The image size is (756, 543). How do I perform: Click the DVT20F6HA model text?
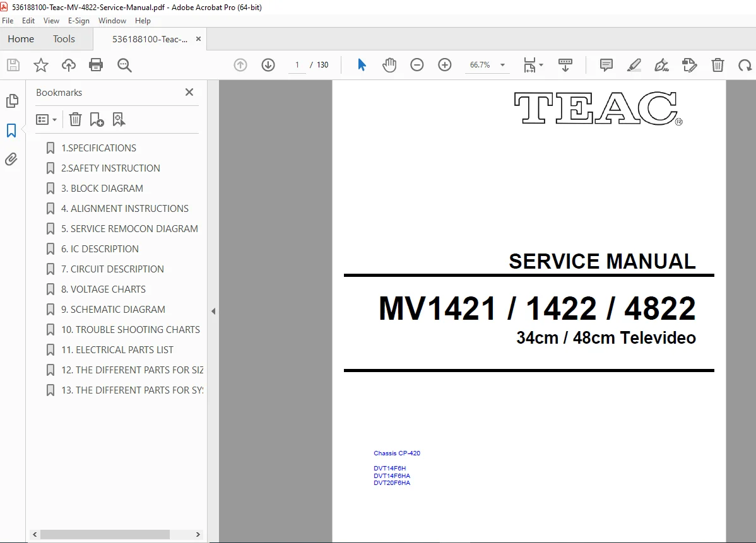(392, 483)
